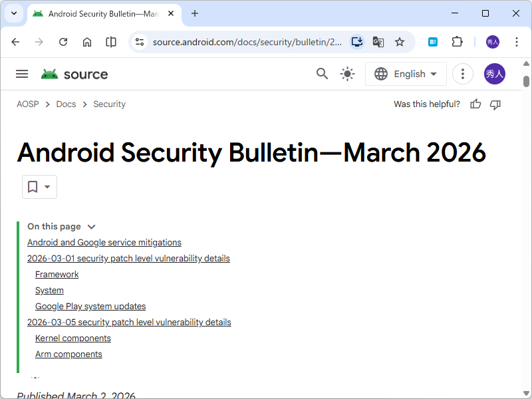Viewport: 532px width, 399px height.
Task: Toggle dark mode with the sun icon
Action: tap(347, 74)
